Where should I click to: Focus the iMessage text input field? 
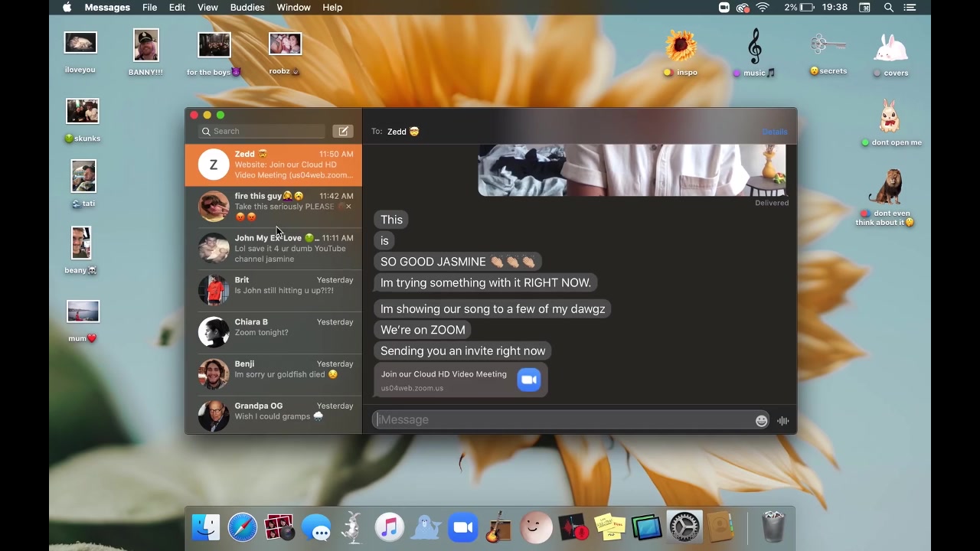point(563,420)
